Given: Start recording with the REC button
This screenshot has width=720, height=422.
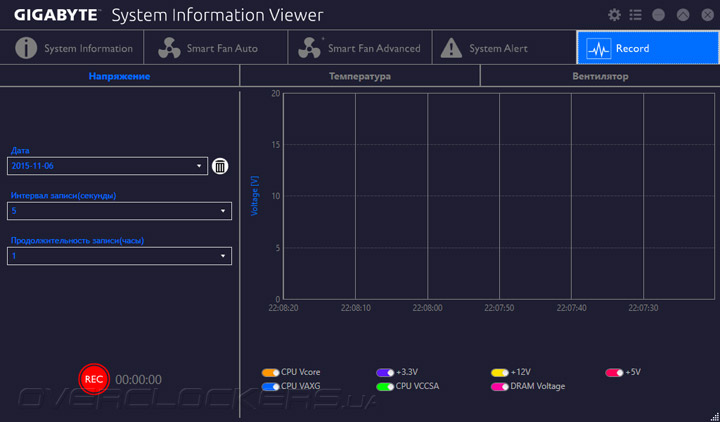Looking at the screenshot, I should click(94, 379).
